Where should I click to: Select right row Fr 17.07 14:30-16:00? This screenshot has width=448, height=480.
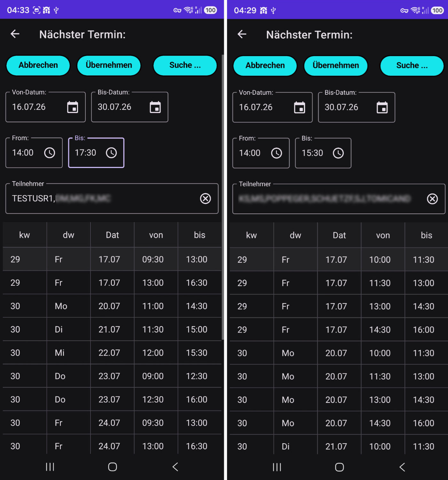[339, 330]
